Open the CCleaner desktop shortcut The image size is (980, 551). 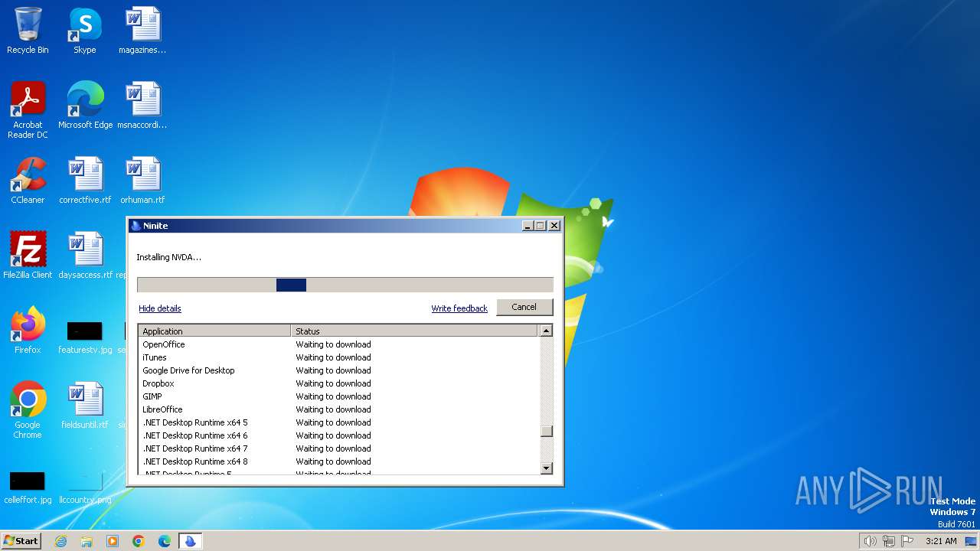point(28,181)
